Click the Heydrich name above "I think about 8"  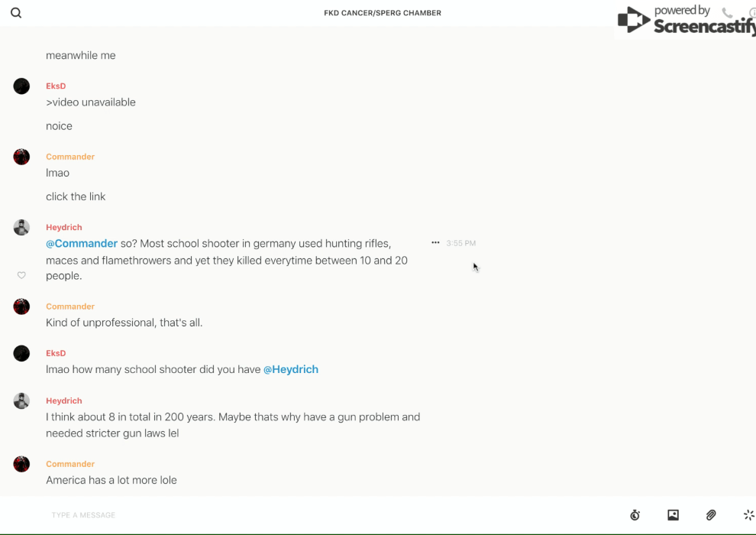pyautogui.click(x=64, y=400)
